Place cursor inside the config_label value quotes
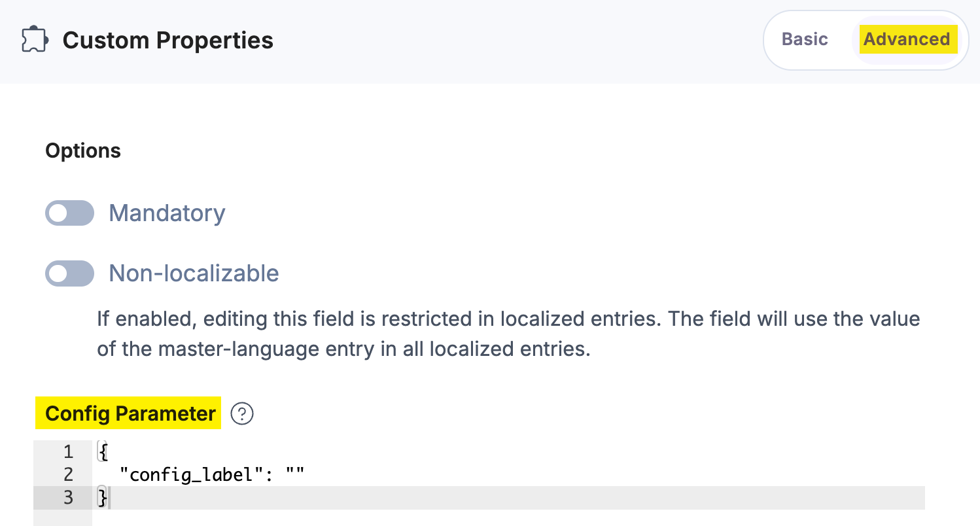This screenshot has height=526, width=980. [296, 474]
